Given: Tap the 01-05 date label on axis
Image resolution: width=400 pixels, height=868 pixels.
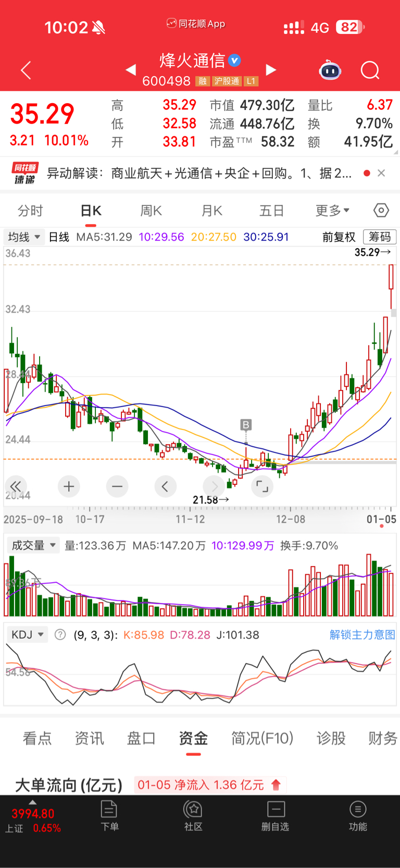Looking at the screenshot, I should [x=382, y=519].
